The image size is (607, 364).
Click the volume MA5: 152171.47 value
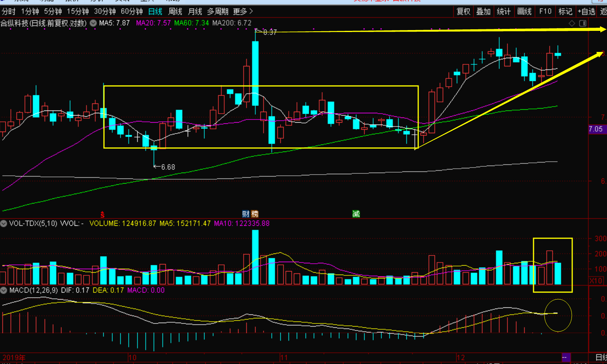click(185, 223)
